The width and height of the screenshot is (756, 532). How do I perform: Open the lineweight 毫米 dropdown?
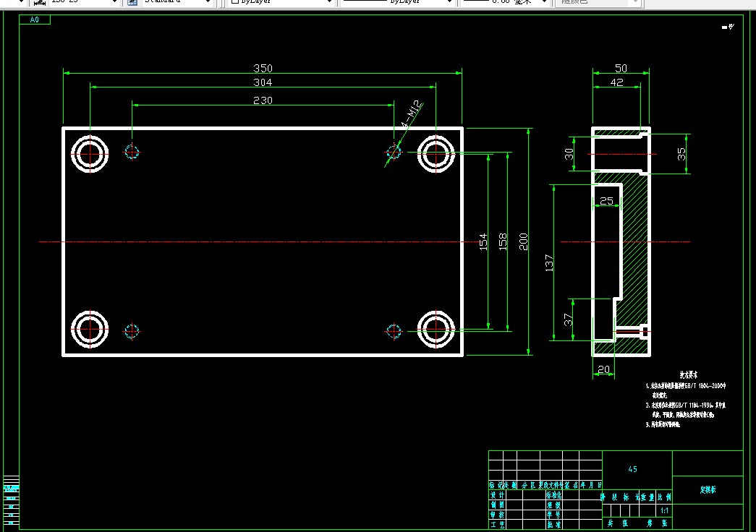click(504, 2)
